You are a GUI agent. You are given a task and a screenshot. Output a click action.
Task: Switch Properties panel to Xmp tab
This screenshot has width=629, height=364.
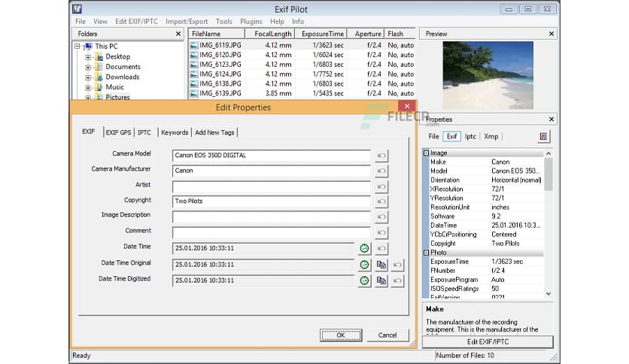point(491,136)
